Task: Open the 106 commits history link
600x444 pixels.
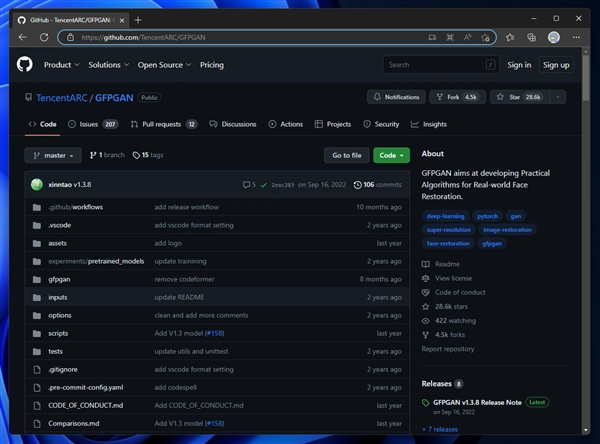Action: coord(378,185)
